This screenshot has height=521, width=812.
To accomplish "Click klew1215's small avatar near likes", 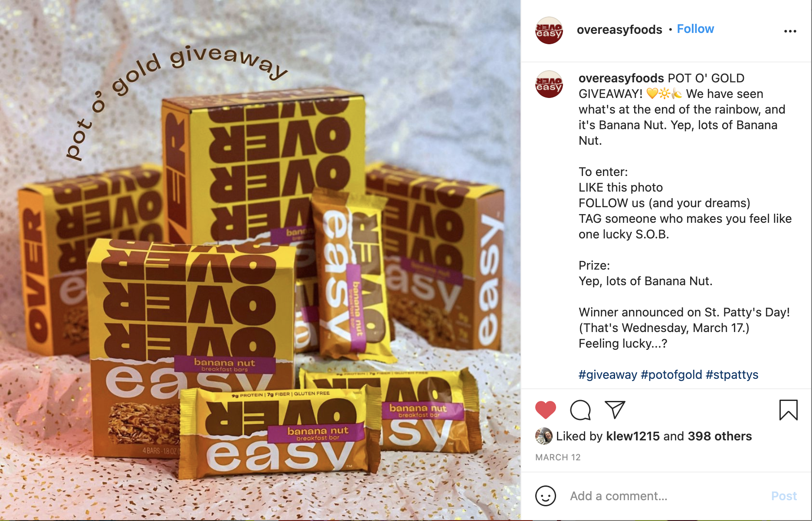I will click(x=544, y=436).
